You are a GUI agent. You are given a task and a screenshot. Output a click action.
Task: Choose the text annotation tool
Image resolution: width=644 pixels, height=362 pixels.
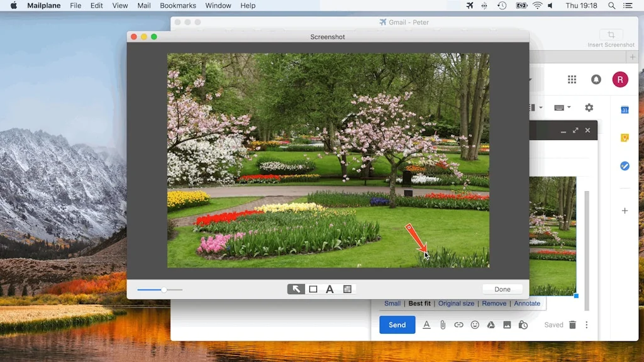point(330,289)
